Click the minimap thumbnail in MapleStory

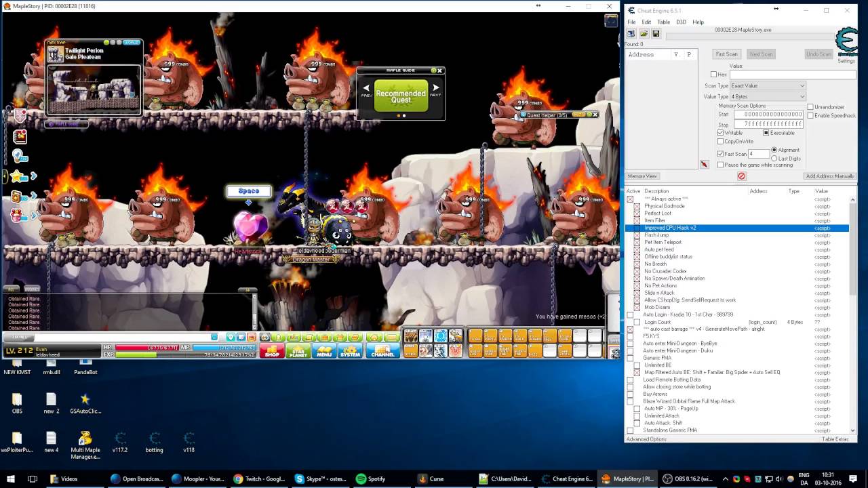[93, 90]
